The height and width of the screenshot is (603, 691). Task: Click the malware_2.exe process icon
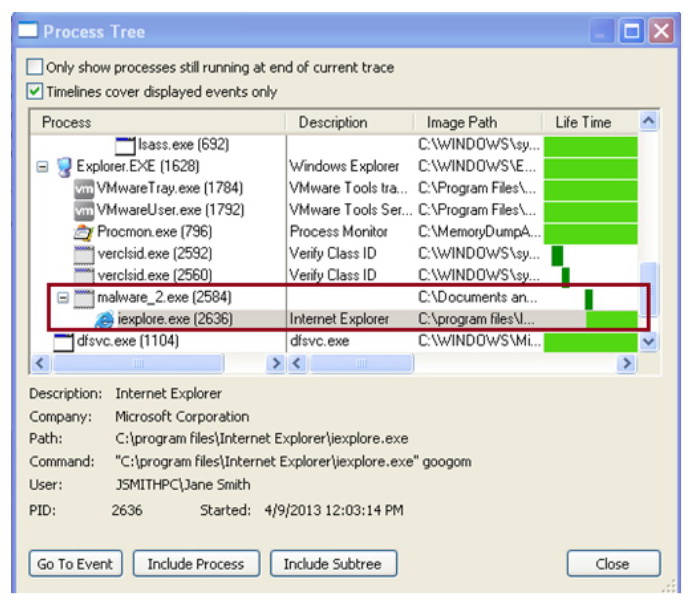pos(84,298)
